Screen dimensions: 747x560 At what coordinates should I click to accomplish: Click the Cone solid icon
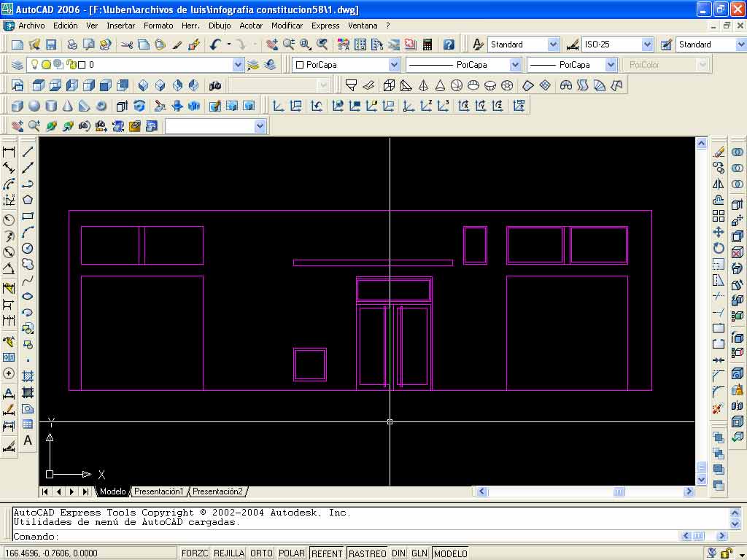[68, 105]
